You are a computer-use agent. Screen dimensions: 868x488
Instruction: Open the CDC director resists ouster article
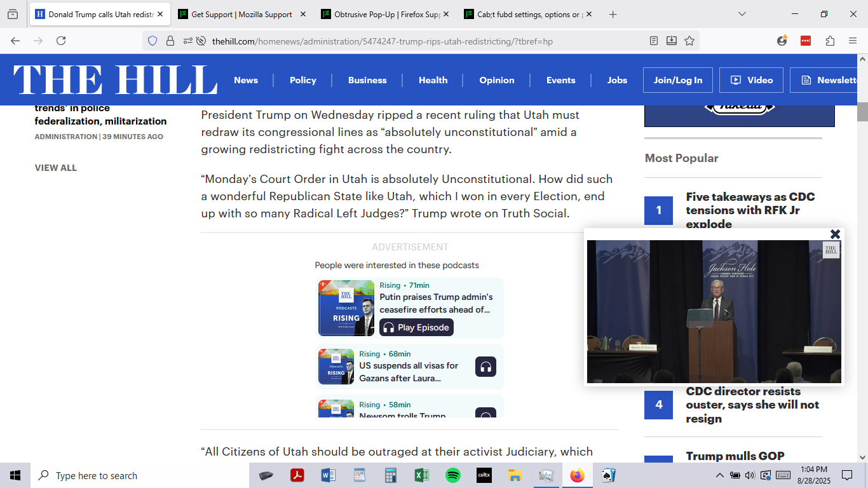click(x=752, y=405)
